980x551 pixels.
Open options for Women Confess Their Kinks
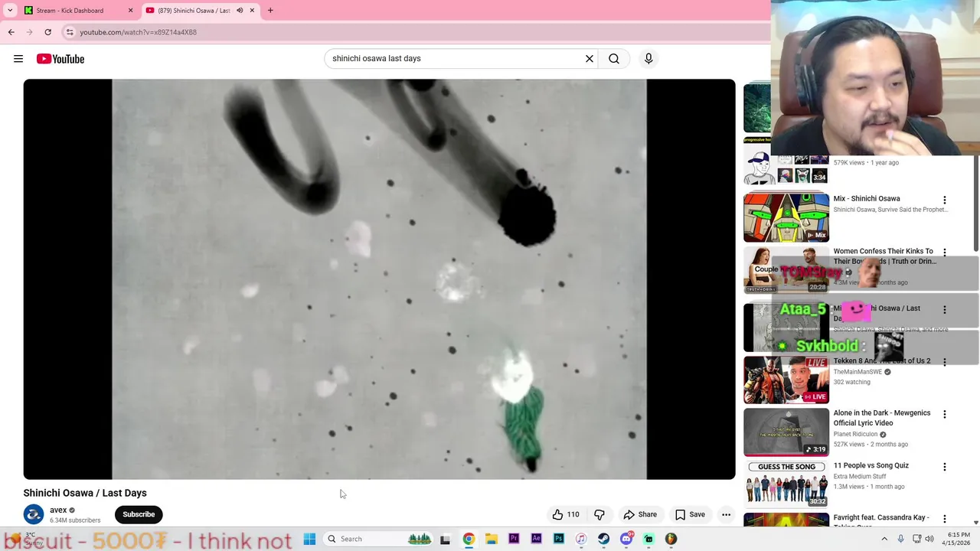[945, 253]
